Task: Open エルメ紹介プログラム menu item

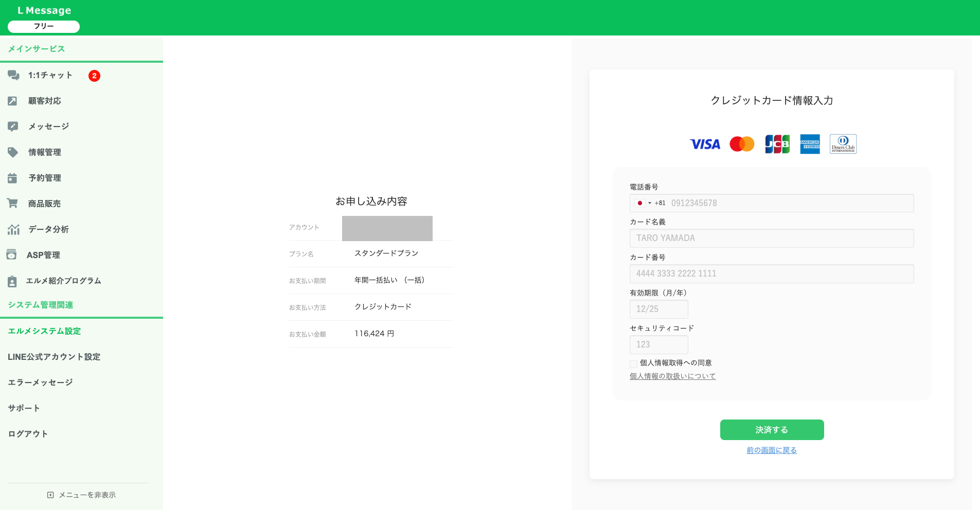Action: coord(64,281)
